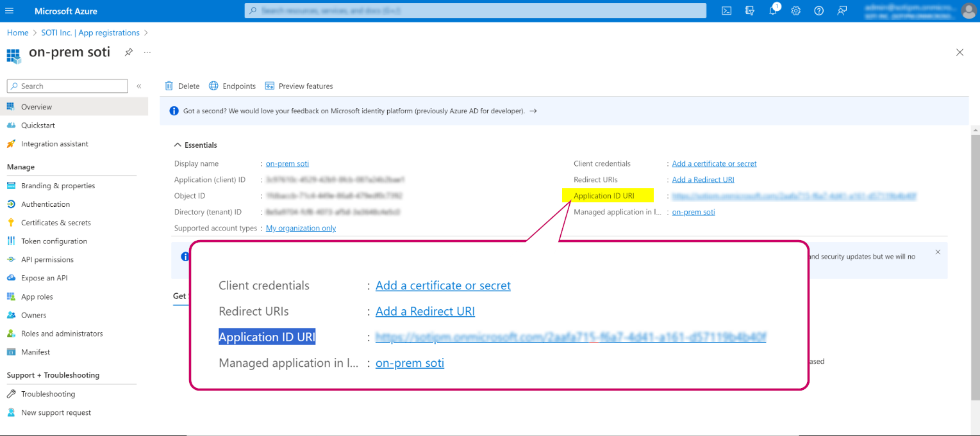Click the Delete toolbar button
This screenshot has width=980, height=436.
182,86
